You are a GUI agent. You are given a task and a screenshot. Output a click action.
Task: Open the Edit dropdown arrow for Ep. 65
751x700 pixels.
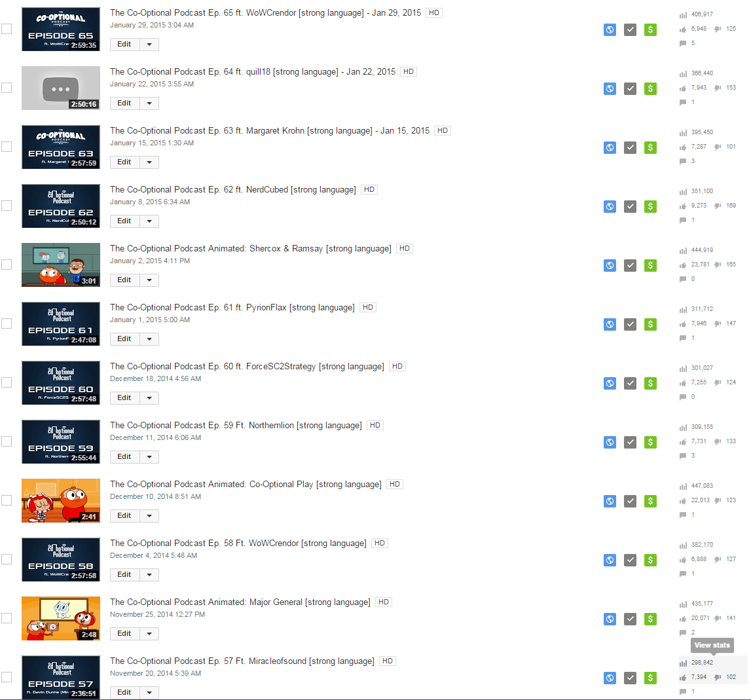[149, 45]
